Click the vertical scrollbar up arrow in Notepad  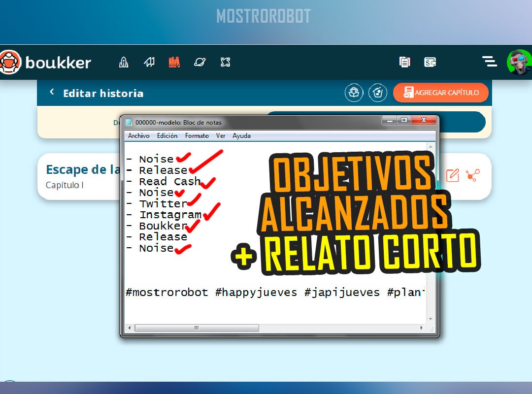click(431, 147)
